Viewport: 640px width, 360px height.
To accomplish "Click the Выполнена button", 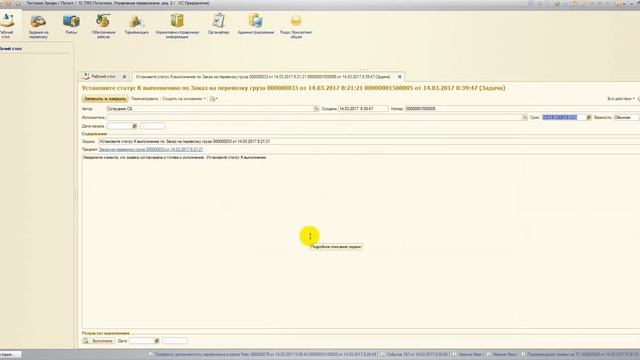I will pyautogui.click(x=98, y=341).
